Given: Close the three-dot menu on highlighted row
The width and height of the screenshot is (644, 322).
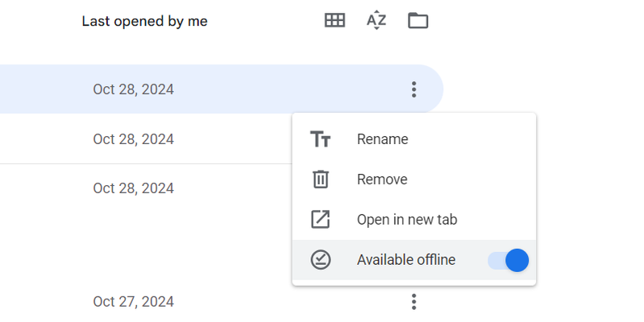Looking at the screenshot, I should (413, 89).
